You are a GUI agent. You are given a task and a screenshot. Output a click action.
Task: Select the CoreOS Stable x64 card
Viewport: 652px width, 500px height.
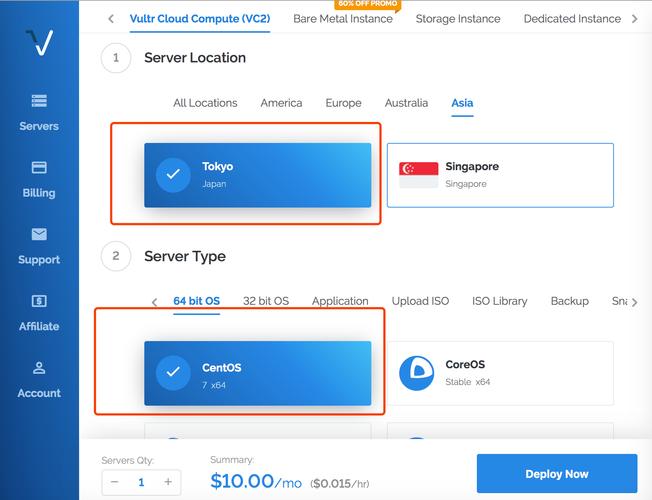pos(500,373)
